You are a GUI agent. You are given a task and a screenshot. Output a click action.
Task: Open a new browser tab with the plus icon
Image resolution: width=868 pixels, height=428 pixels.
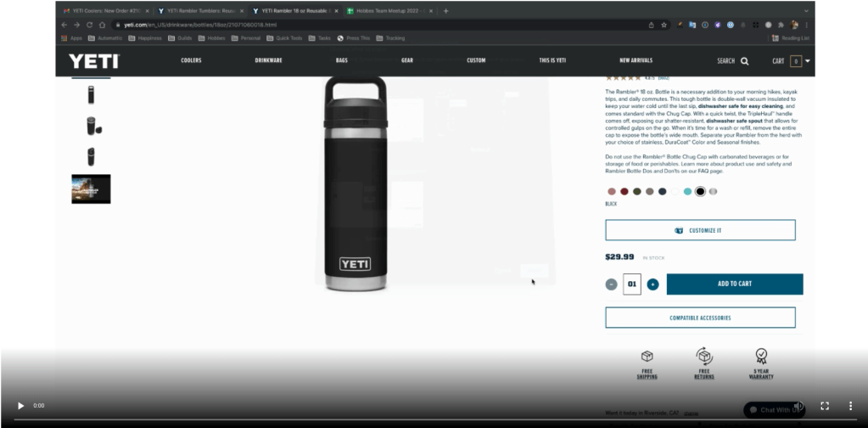446,11
